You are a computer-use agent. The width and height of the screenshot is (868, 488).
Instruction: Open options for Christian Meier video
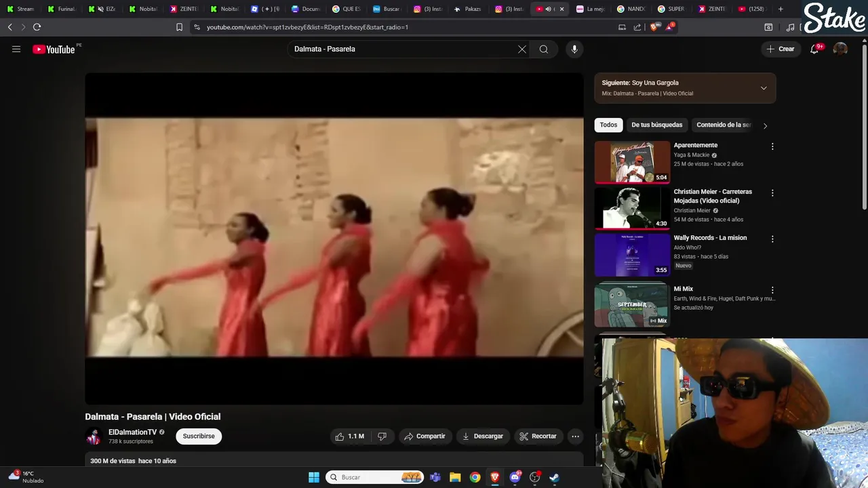click(x=772, y=193)
